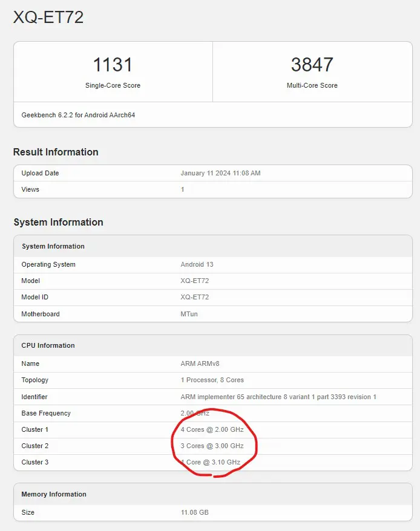
Task: Click the Name row label
Action: point(30,363)
